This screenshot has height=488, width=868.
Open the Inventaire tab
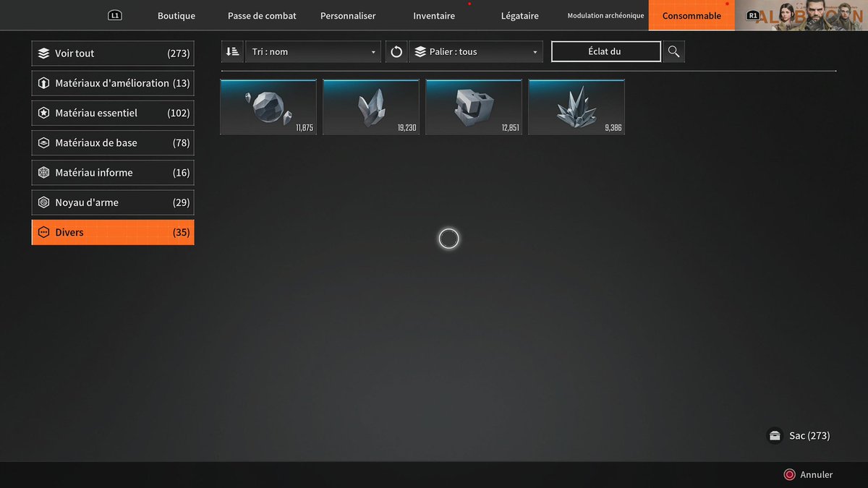point(434,16)
